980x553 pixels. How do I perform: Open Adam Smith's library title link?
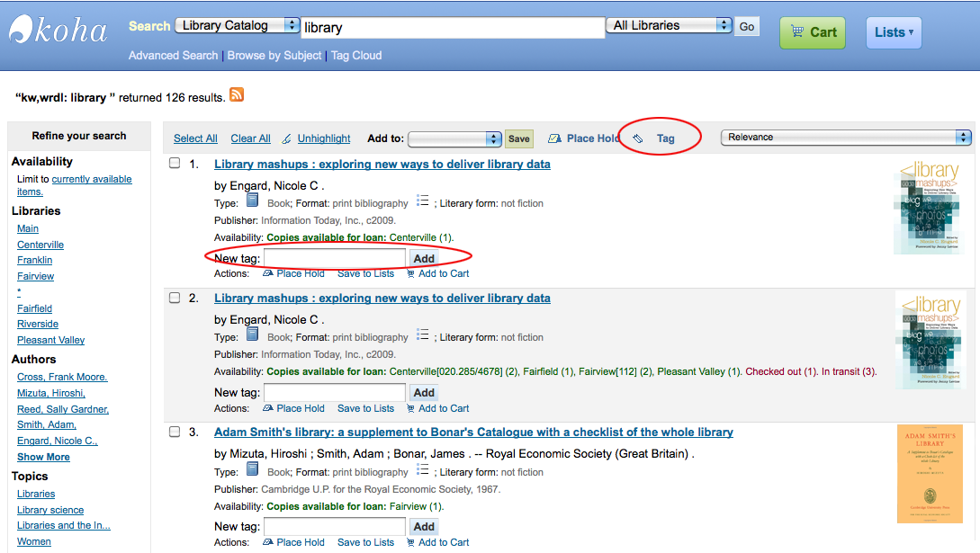[473, 432]
